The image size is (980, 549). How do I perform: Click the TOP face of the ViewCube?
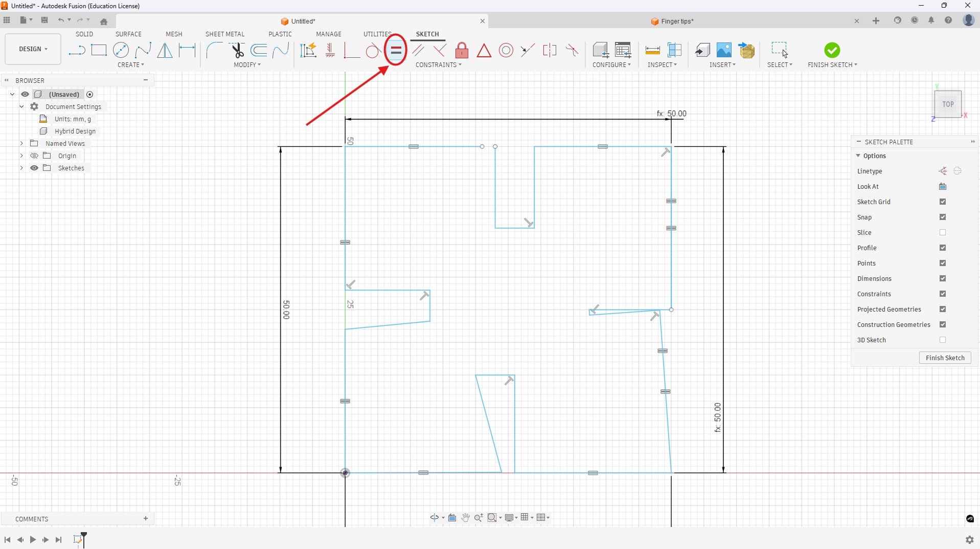click(948, 104)
